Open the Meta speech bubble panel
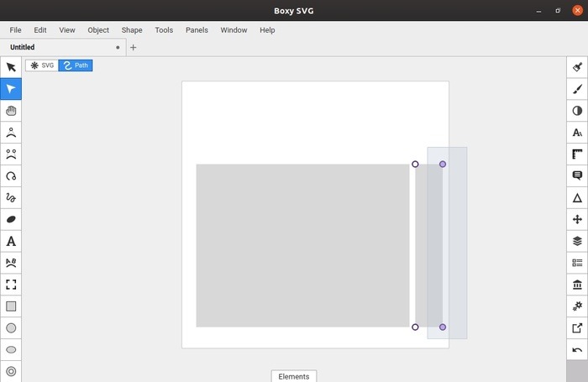The height and width of the screenshot is (382, 588). coord(577,175)
